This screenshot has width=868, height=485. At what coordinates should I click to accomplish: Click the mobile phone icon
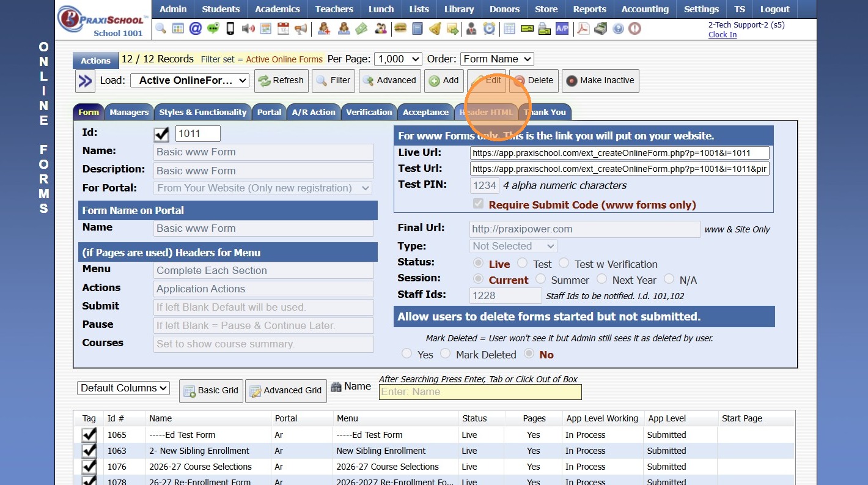(x=230, y=28)
